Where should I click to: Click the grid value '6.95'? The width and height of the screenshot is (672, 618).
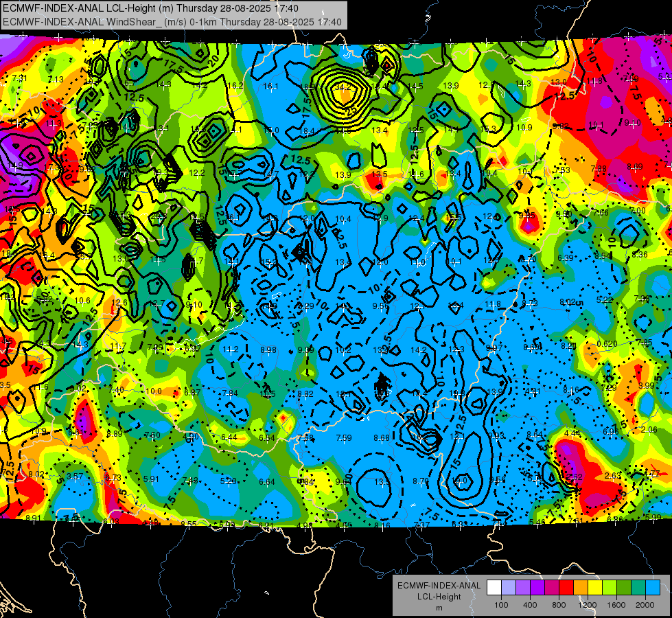pyautogui.click(x=611, y=431)
